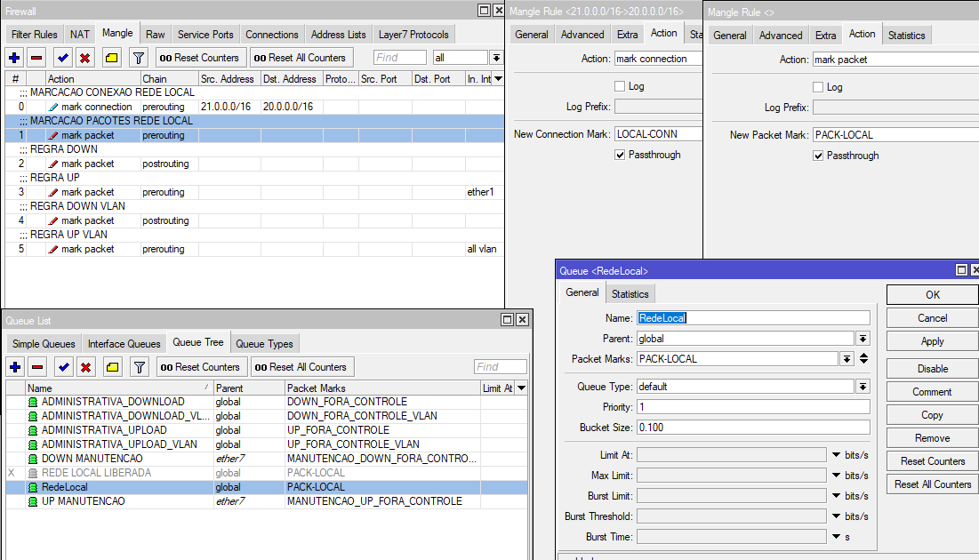The image size is (979, 560).
Task: Click the yellow comment icon in Firewall toolbar
Action: (x=111, y=58)
